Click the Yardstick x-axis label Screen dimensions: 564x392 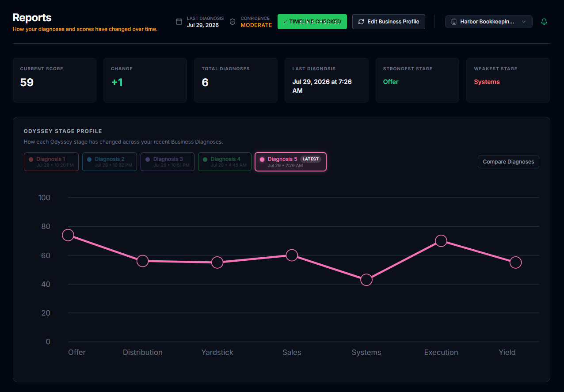pyautogui.click(x=217, y=352)
